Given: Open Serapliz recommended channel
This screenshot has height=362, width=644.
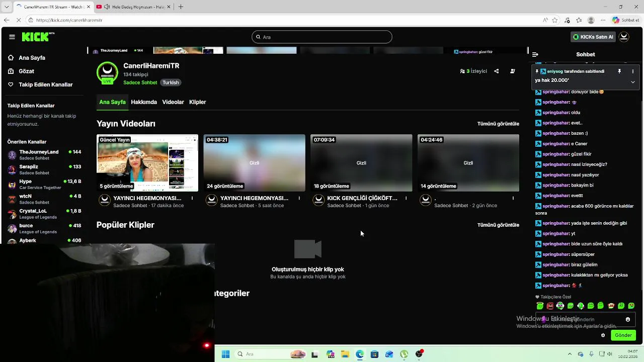Looking at the screenshot, I should point(44,169).
